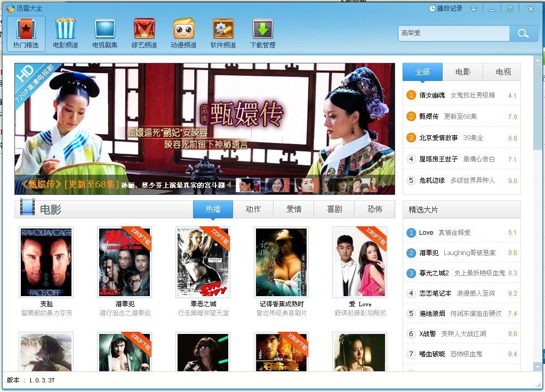Open 播放记录 playback history
Image resolution: width=545 pixels, height=392 pixels.
446,9
